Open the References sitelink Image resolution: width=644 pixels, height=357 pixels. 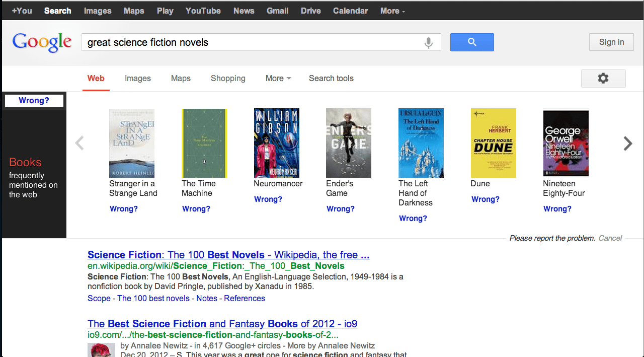click(x=245, y=298)
